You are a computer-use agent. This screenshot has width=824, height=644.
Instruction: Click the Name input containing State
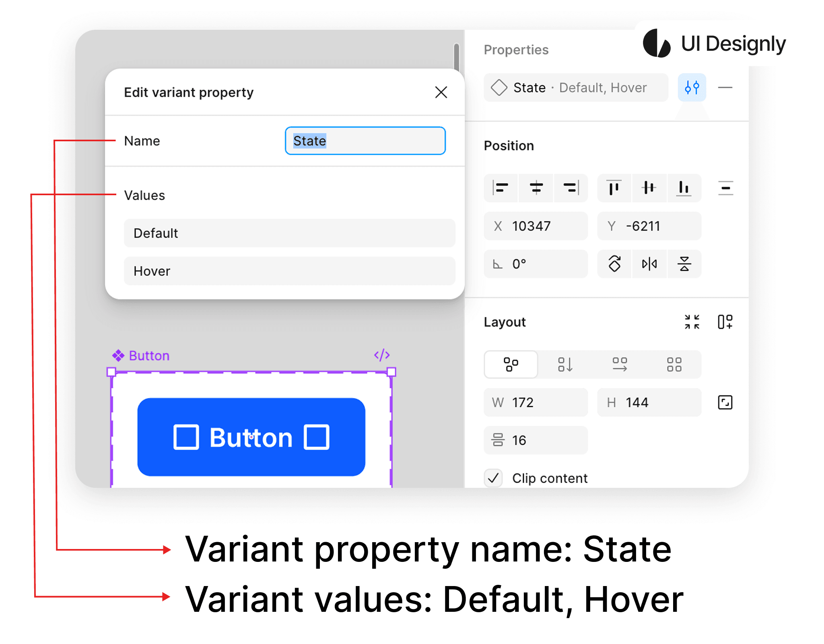click(365, 141)
